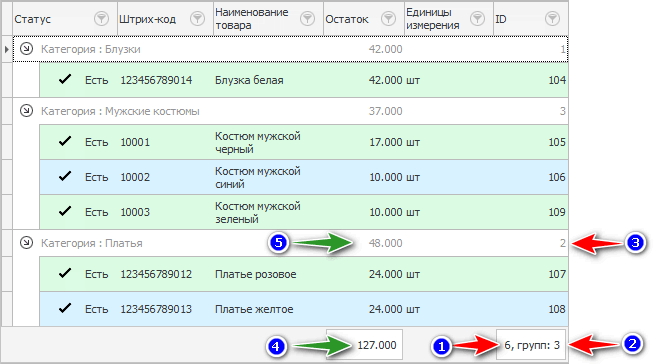Click barcode 10003 cell
The image size is (656, 364).
135,212
